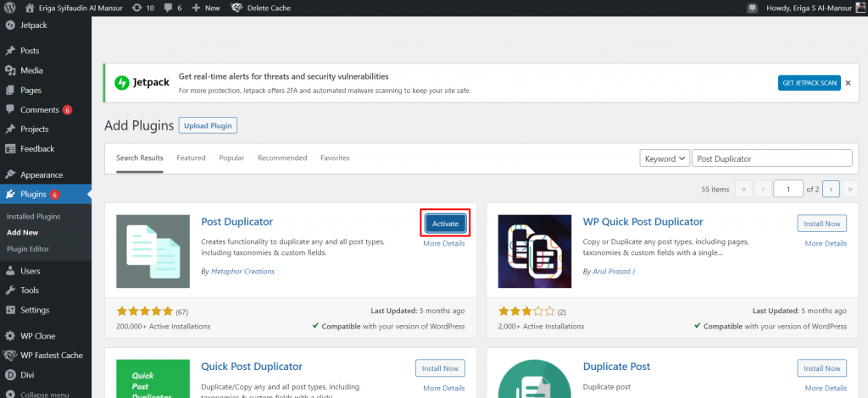Image resolution: width=868 pixels, height=398 pixels.
Task: Open the Arul Prasad J author link
Action: (x=614, y=272)
